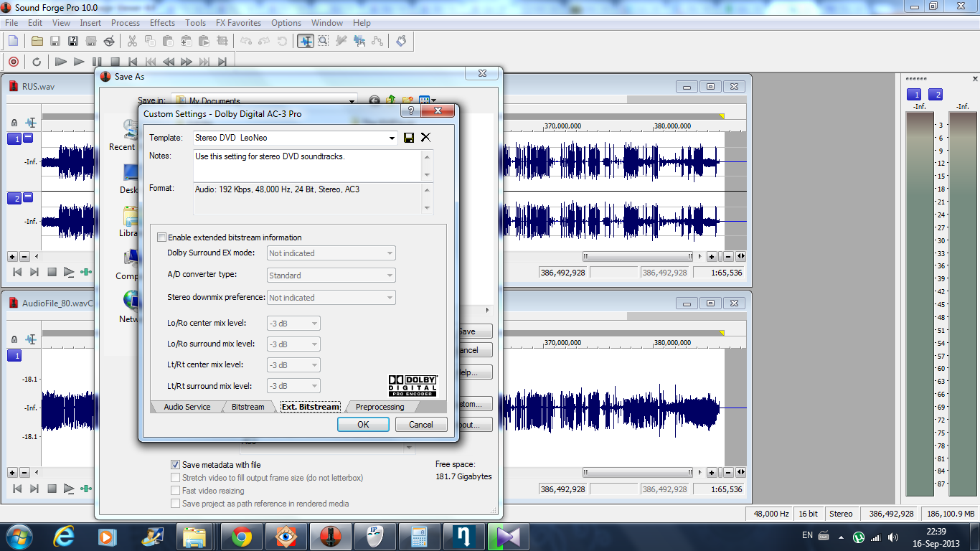This screenshot has height=551, width=980.
Task: Open Internet Explorer from the taskbar
Action: [65, 536]
